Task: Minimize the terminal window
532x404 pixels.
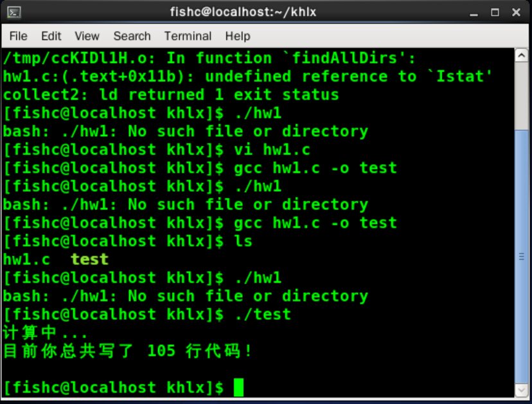Action: coord(475,12)
